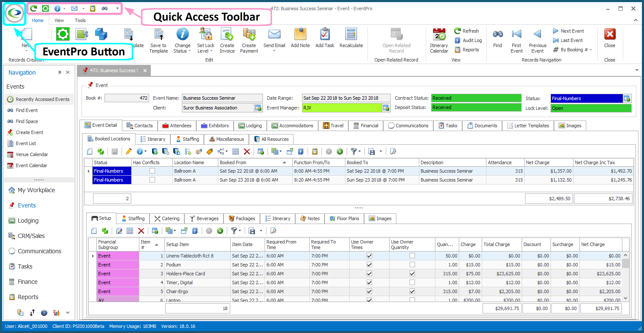644x333 pixels.
Task: Click green Contract Status Received field
Action: pos(476,98)
